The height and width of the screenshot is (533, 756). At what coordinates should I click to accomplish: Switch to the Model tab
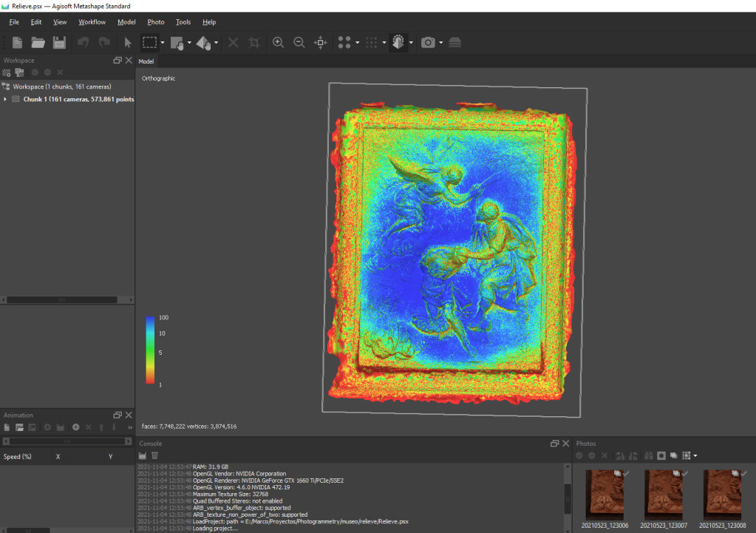(x=146, y=61)
